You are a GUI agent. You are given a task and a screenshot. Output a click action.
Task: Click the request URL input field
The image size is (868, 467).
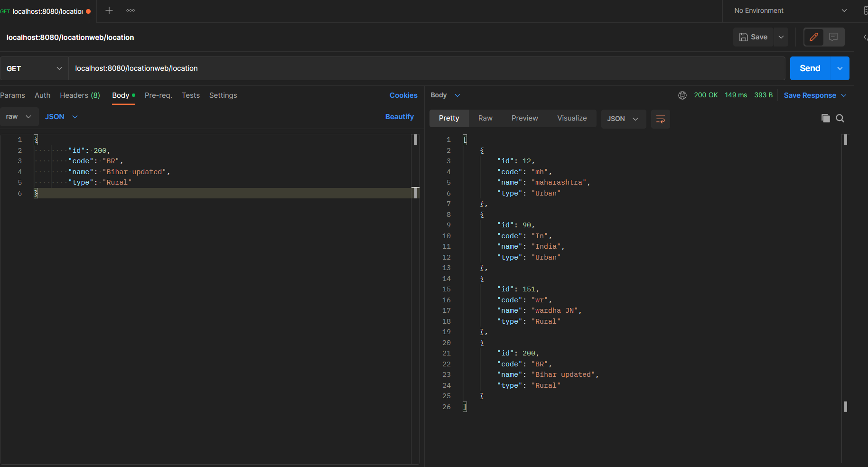pos(427,68)
